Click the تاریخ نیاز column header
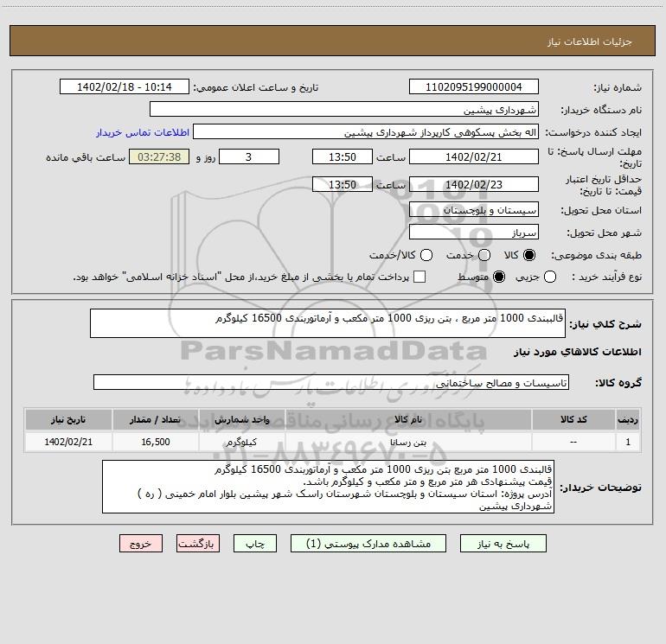Image resolution: width=666 pixels, height=644 pixels. [x=68, y=419]
